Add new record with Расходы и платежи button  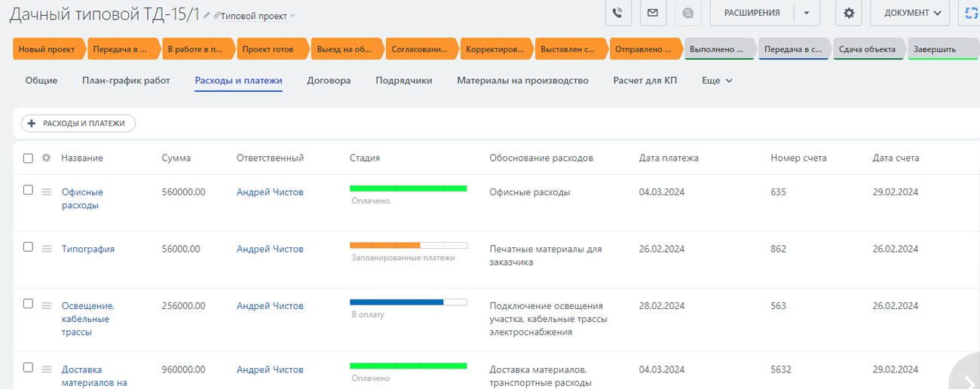pyautogui.click(x=78, y=124)
